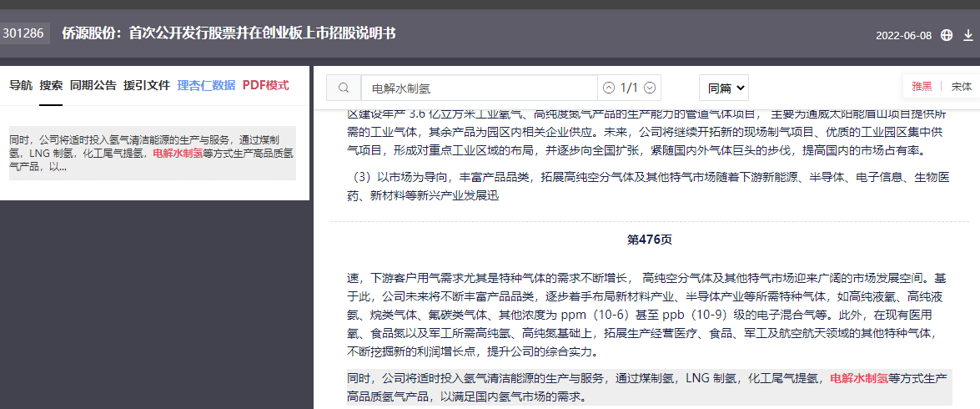The height and width of the screenshot is (409, 980).
Task: Open the 援引文件 tab
Action: click(x=147, y=85)
